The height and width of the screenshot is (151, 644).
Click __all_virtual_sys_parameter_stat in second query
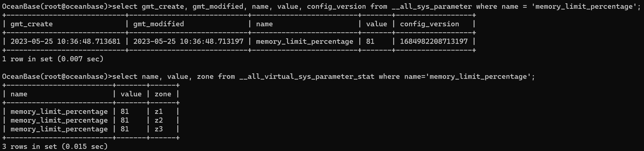(307, 77)
